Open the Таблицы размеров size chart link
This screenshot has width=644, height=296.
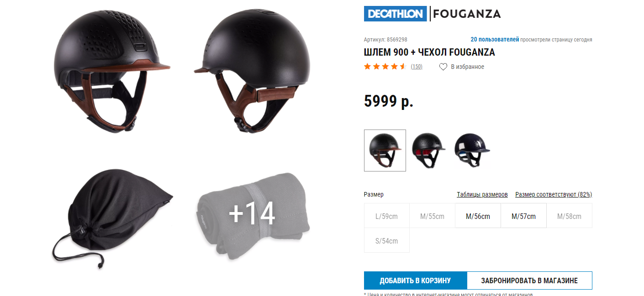click(x=482, y=194)
